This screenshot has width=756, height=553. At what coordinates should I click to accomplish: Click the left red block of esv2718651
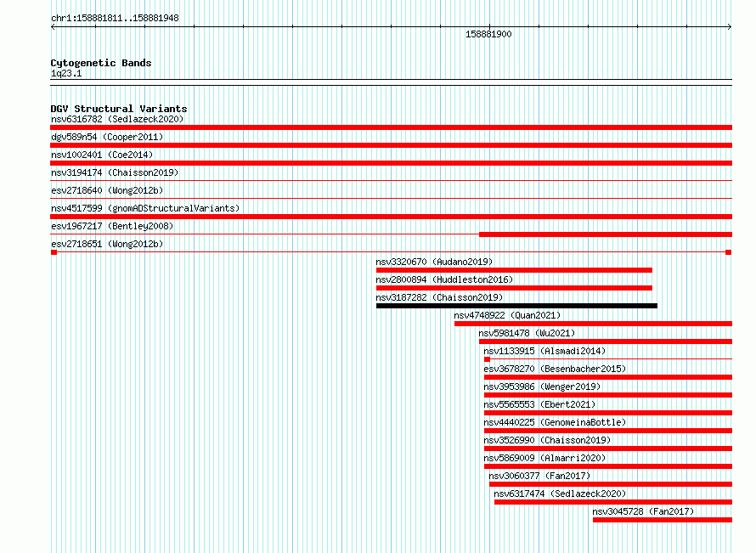tap(54, 252)
